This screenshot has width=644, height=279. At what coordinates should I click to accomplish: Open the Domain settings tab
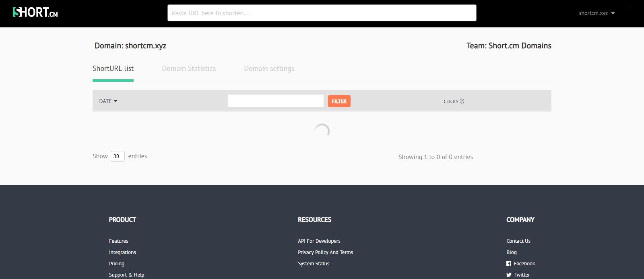tap(269, 68)
